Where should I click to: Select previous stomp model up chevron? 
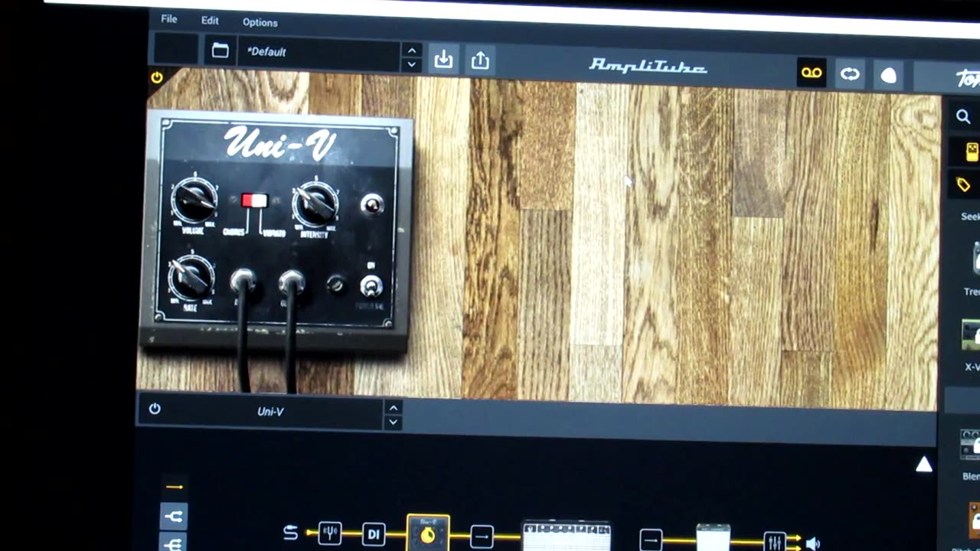pyautogui.click(x=393, y=408)
